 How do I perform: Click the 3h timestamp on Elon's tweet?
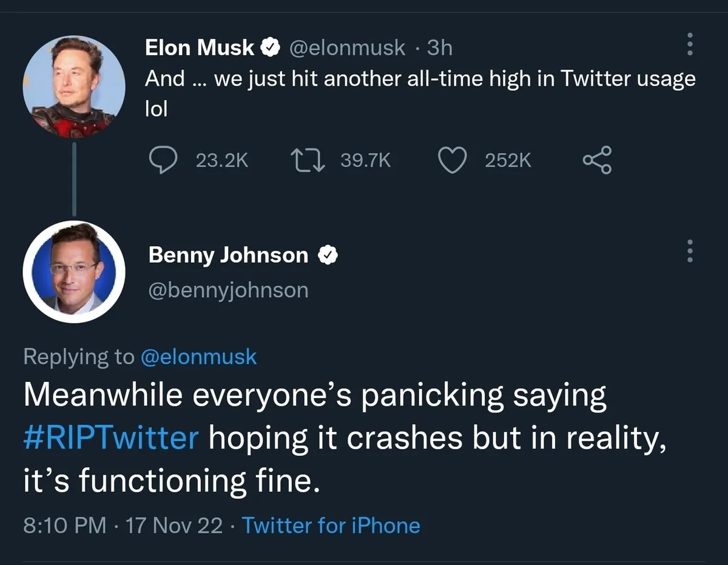click(440, 47)
